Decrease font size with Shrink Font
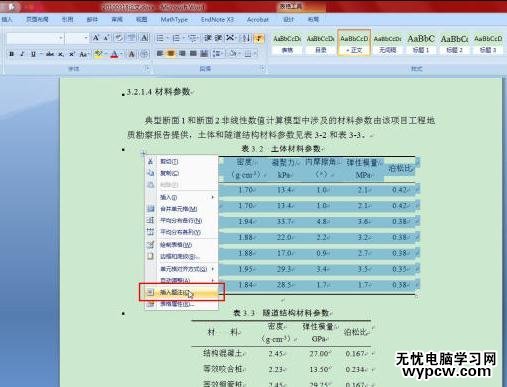The height and width of the screenshot is (387, 507). tap(106, 38)
